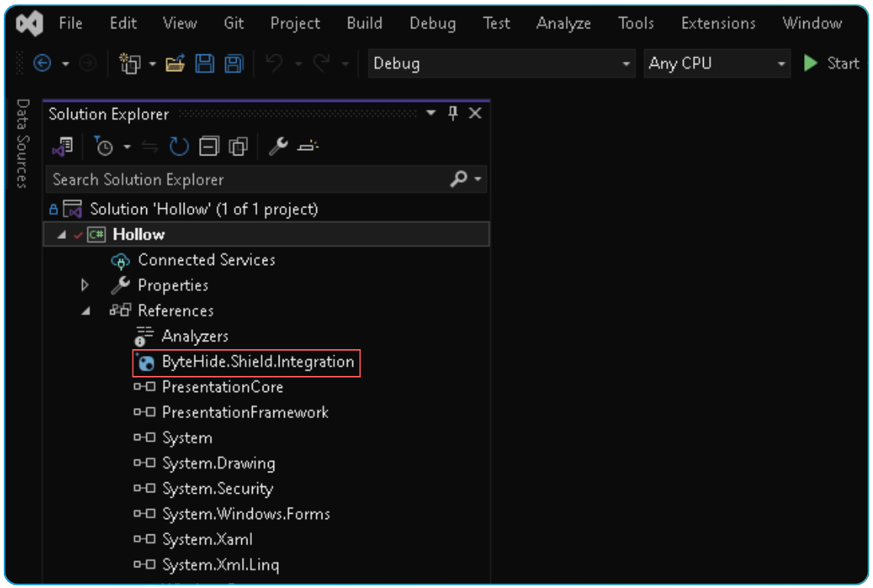The image size is (873, 588).
Task: Click the Preview Selected Items icon
Action: (307, 145)
